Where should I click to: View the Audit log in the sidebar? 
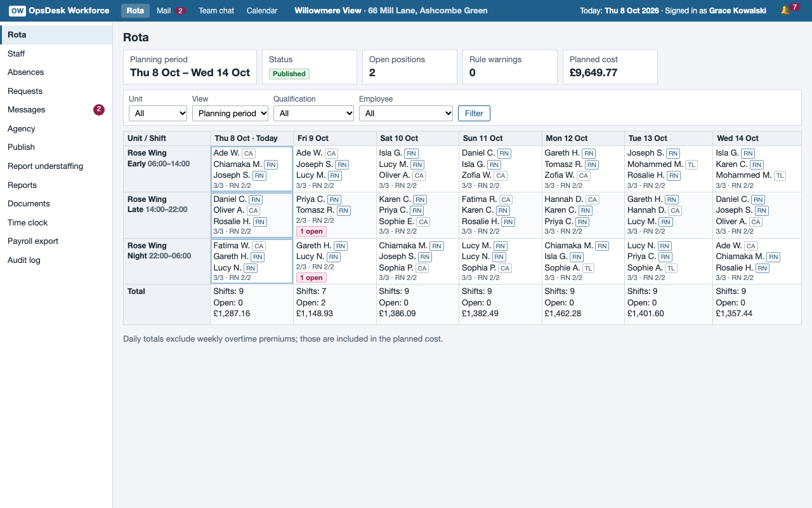coord(56,260)
